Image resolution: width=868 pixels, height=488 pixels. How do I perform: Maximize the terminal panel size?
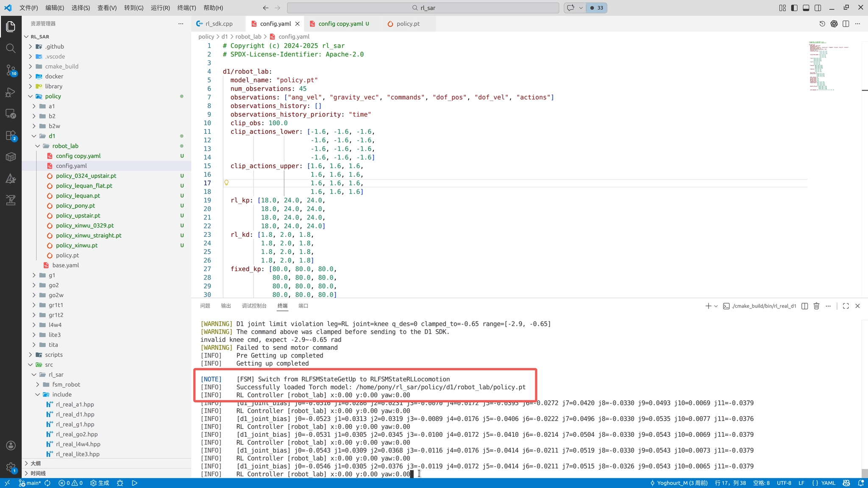click(846, 306)
